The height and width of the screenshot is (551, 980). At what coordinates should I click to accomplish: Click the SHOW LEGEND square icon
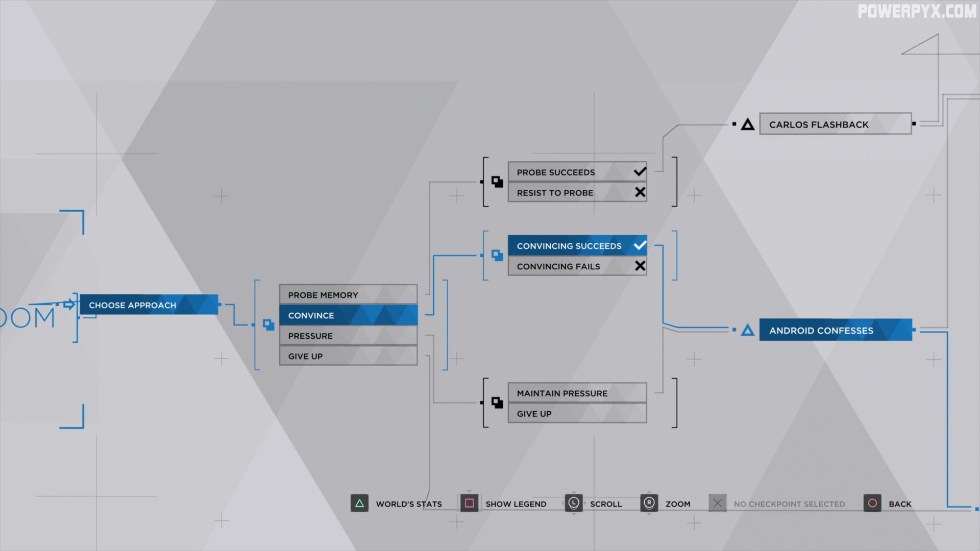469,503
